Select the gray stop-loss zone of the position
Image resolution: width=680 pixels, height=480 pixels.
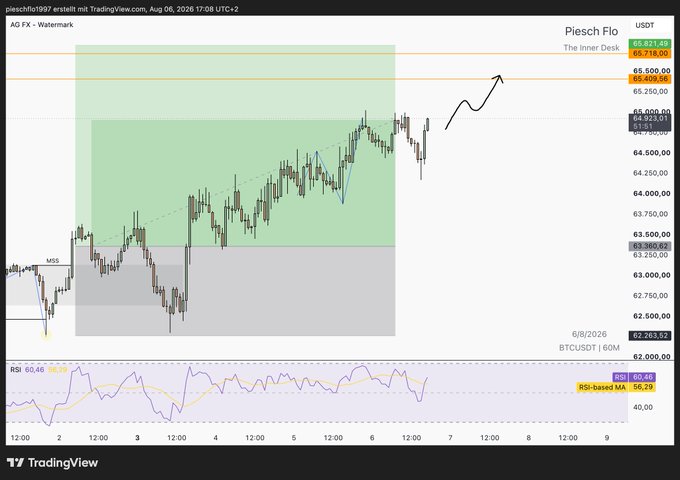pos(235,291)
